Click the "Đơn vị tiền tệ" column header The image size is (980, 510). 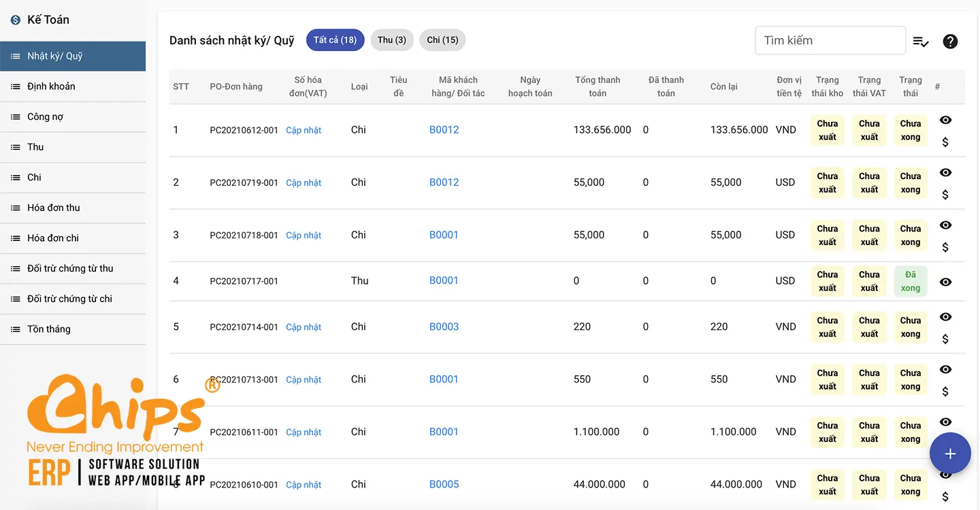[x=789, y=86]
